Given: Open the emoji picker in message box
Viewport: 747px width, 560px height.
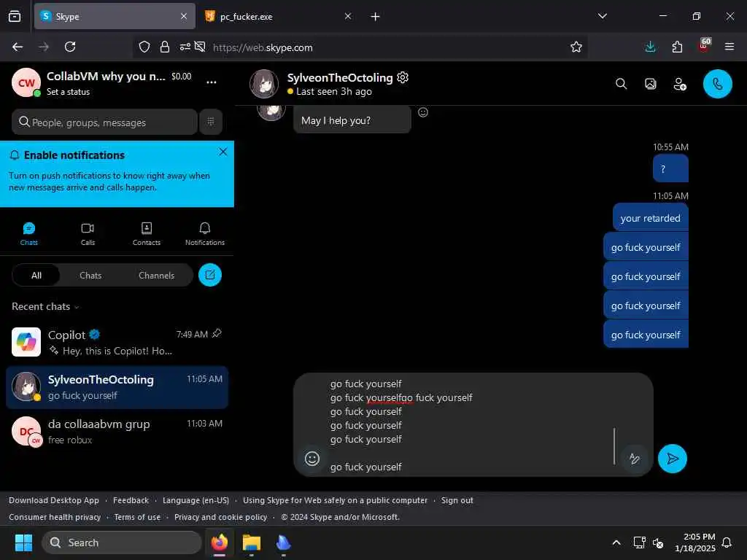Looking at the screenshot, I should tap(312, 459).
